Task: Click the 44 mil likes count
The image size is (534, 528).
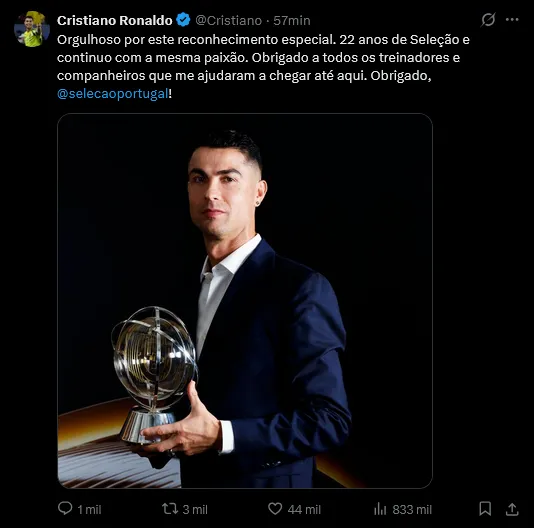Action: [x=304, y=510]
